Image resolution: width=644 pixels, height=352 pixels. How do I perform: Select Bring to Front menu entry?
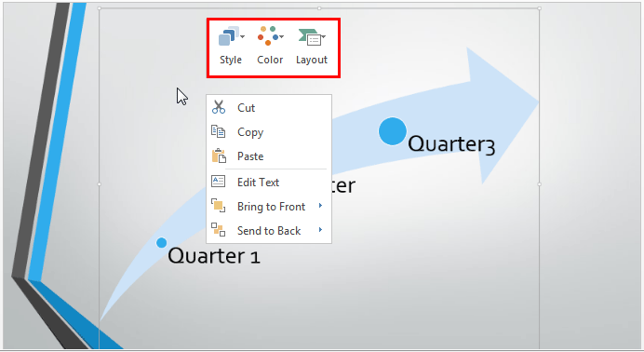(x=269, y=206)
